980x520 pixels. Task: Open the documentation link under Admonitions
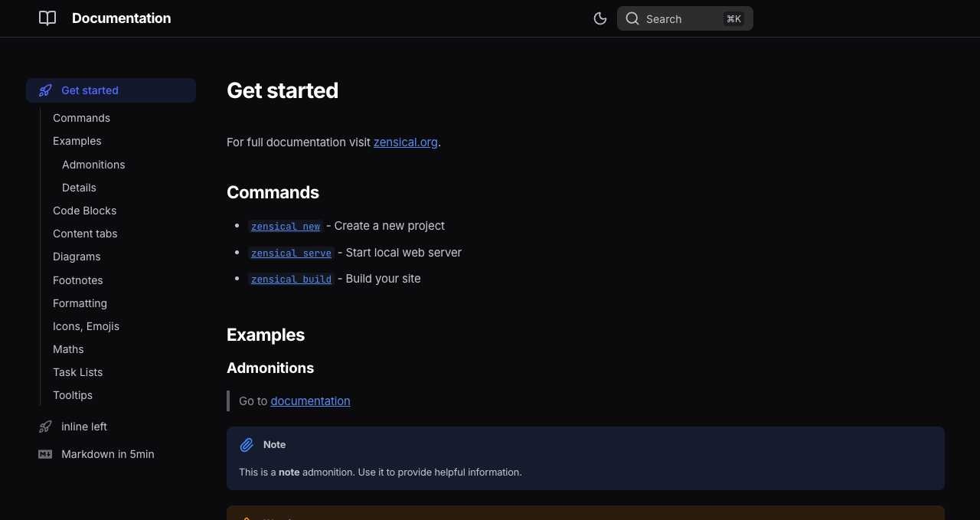pyautogui.click(x=310, y=401)
